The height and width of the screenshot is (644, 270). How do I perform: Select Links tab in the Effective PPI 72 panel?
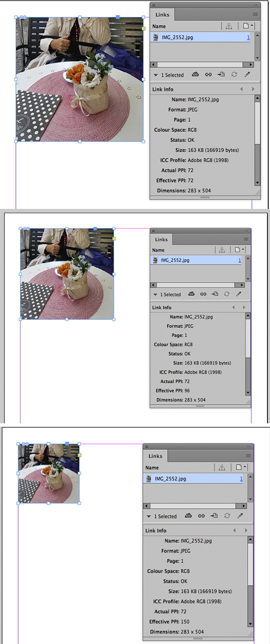point(162,15)
